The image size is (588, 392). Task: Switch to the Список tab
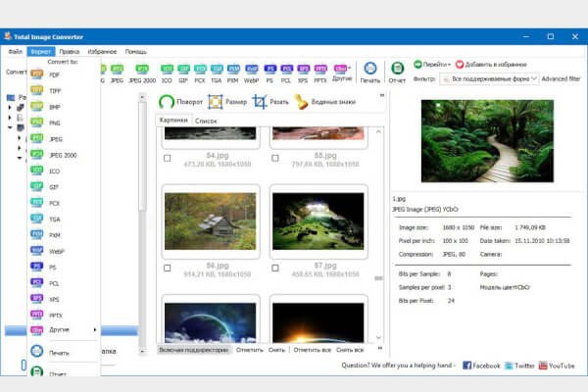coord(206,121)
